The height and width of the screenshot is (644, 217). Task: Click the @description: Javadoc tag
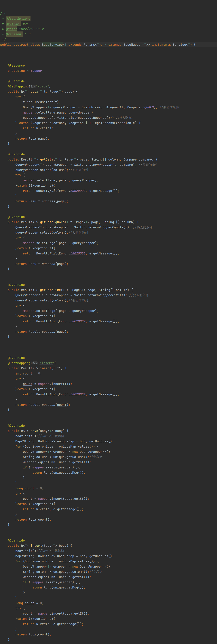coord(18,19)
